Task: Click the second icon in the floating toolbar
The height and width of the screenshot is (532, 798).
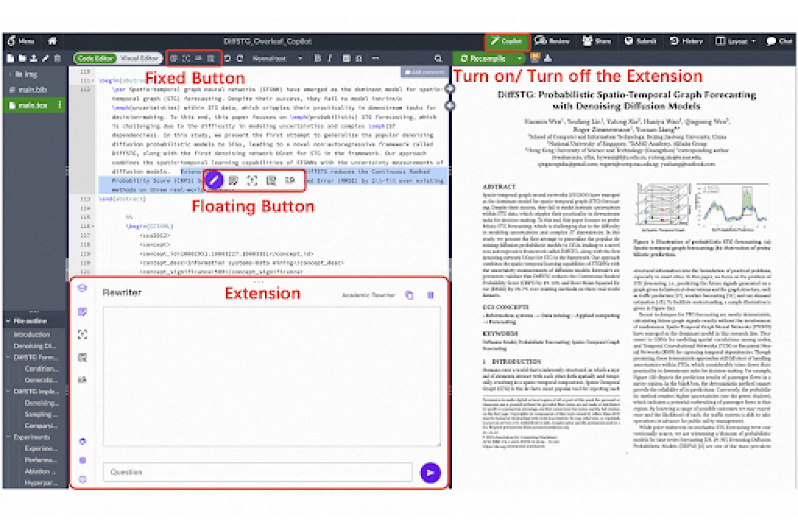Action: (x=233, y=181)
